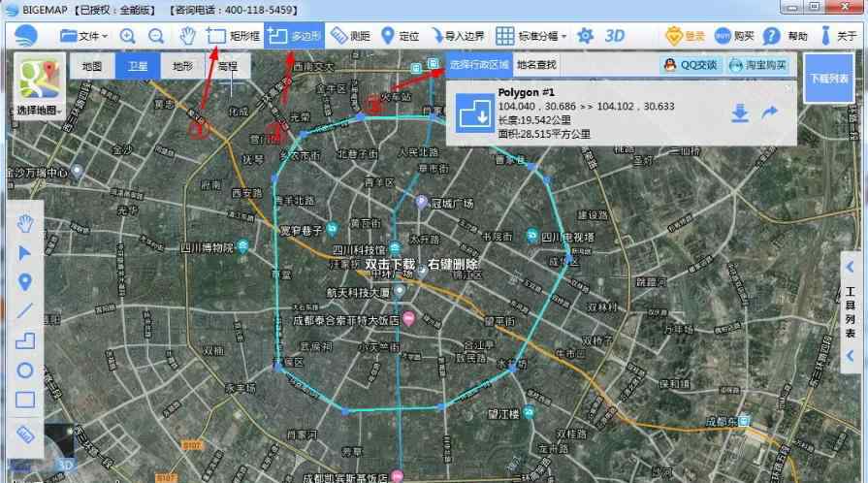Viewport: 868px width, 483px height.
Task: Open the 定位 locate tool
Action: (x=401, y=37)
